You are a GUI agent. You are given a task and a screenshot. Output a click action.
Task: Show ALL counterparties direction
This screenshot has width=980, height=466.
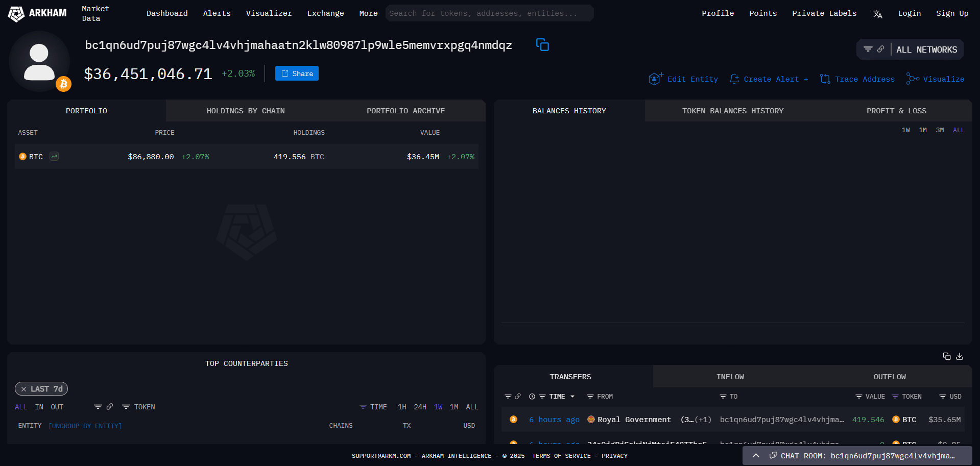pyautogui.click(x=21, y=407)
